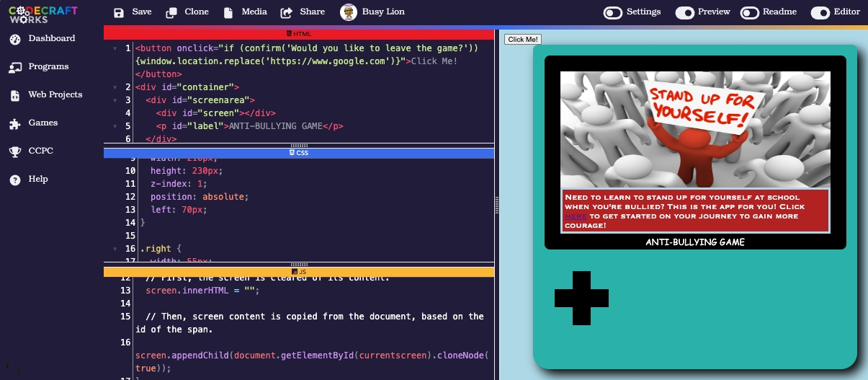Click the Save floppy disk icon
Viewport: 868px width, 380px height.
click(119, 12)
